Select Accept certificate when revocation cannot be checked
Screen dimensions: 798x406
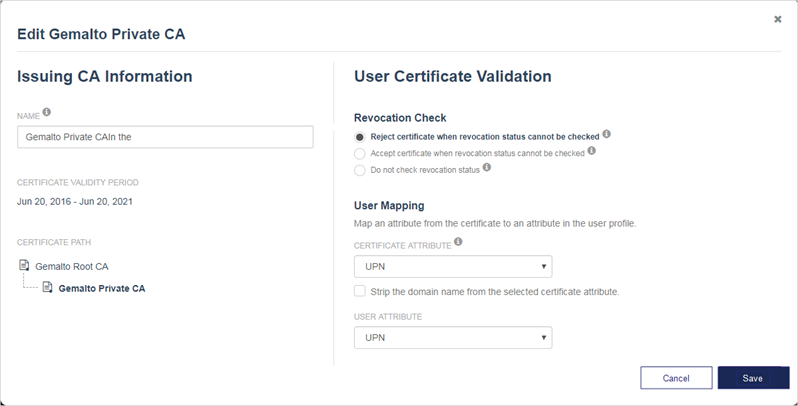click(x=360, y=153)
